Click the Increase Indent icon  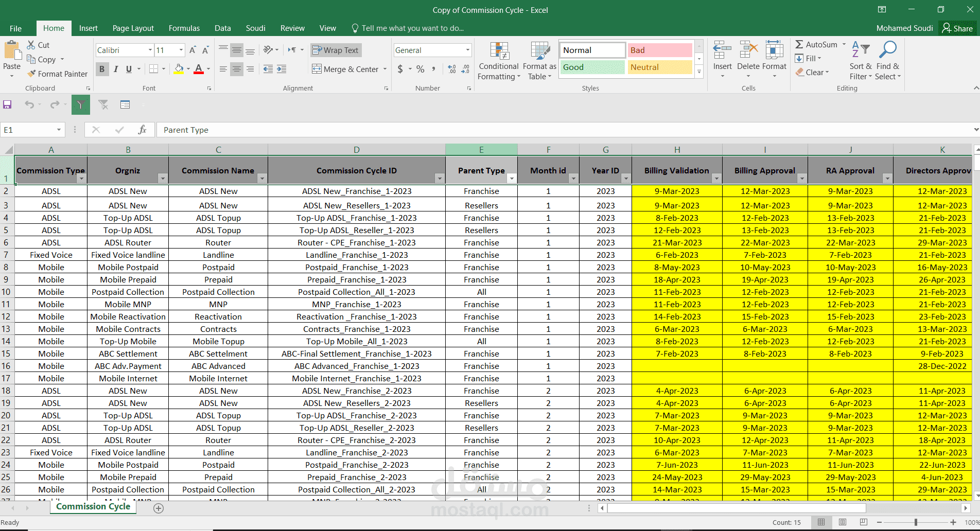282,69
